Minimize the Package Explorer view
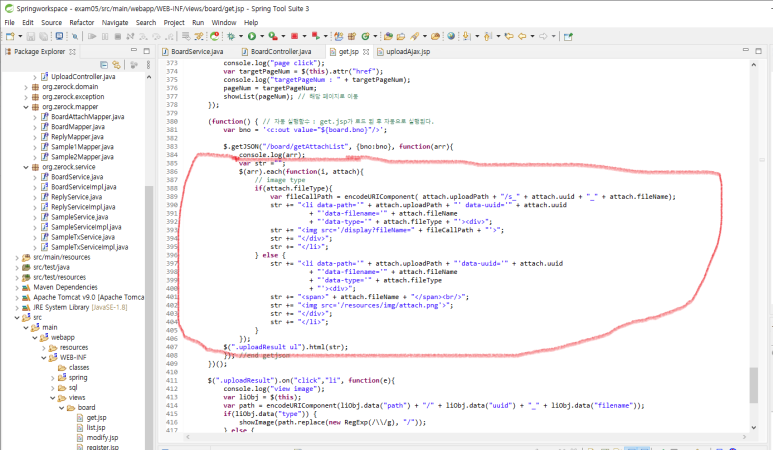This screenshot has height=450, width=773. coord(134,50)
